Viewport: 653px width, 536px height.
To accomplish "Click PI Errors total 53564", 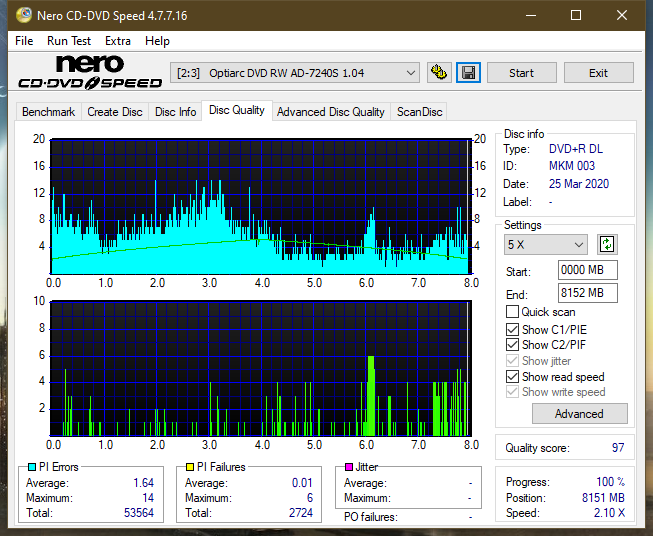I will click(x=139, y=513).
